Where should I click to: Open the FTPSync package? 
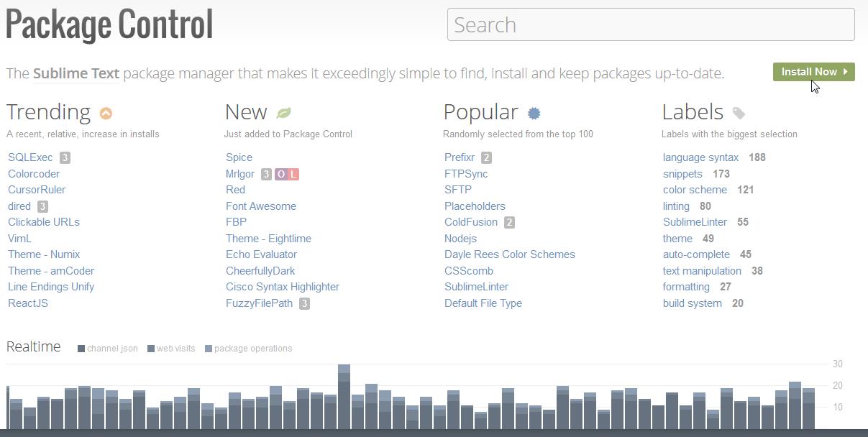(x=466, y=174)
